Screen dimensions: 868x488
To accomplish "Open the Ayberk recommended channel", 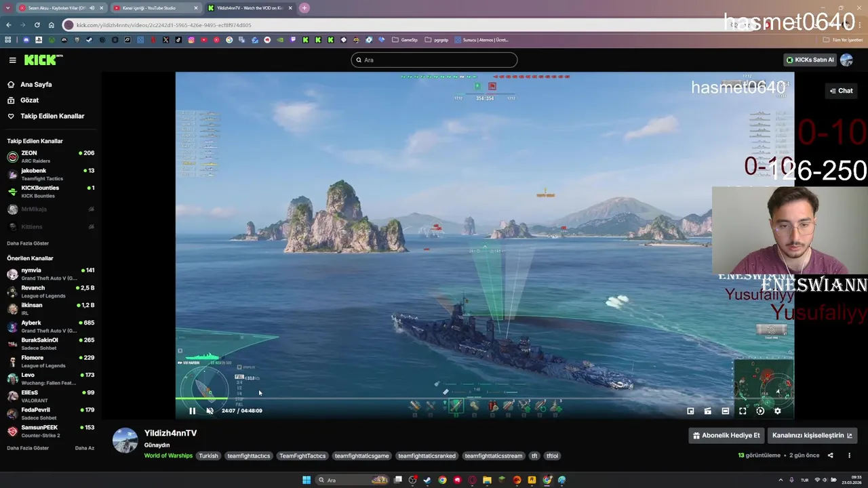I will [51, 327].
